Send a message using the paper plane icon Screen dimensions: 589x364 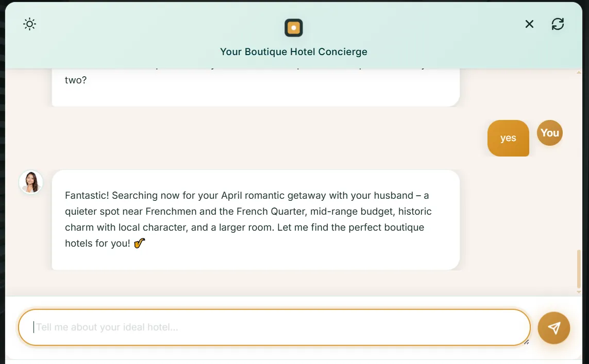pyautogui.click(x=553, y=327)
